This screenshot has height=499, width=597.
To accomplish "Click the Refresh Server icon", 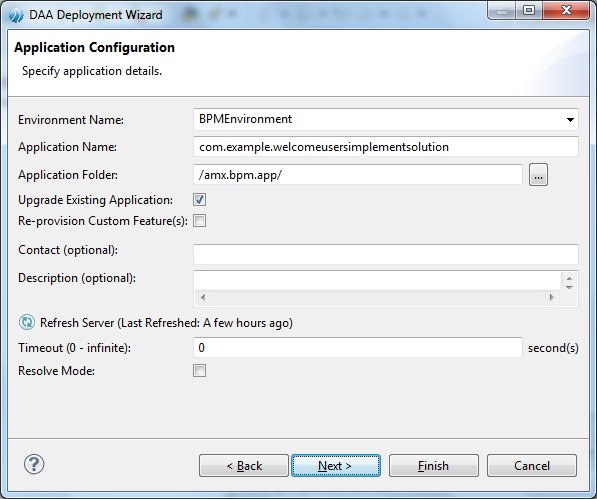I will [27, 322].
